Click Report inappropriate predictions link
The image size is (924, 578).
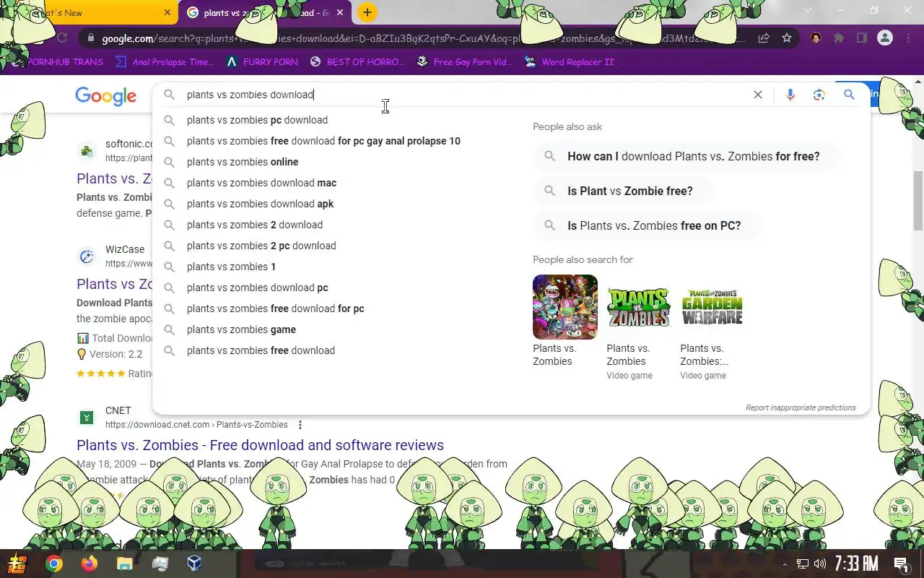pyautogui.click(x=801, y=407)
